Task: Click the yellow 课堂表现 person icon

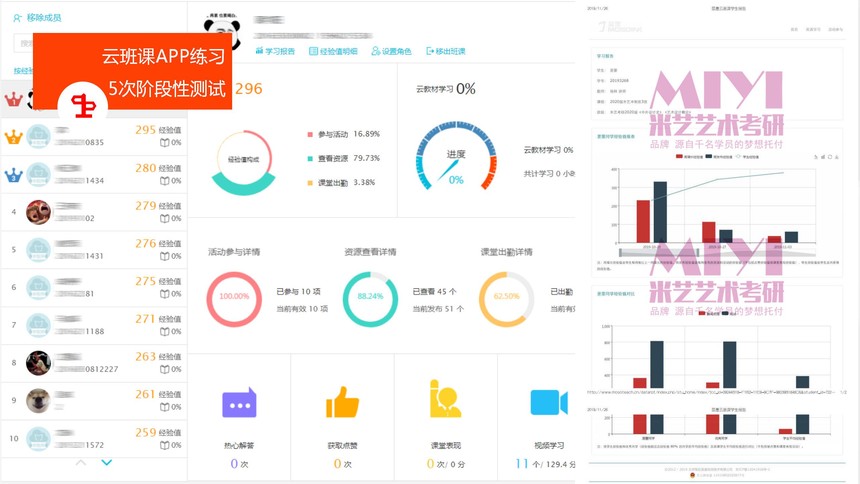Action: click(445, 399)
